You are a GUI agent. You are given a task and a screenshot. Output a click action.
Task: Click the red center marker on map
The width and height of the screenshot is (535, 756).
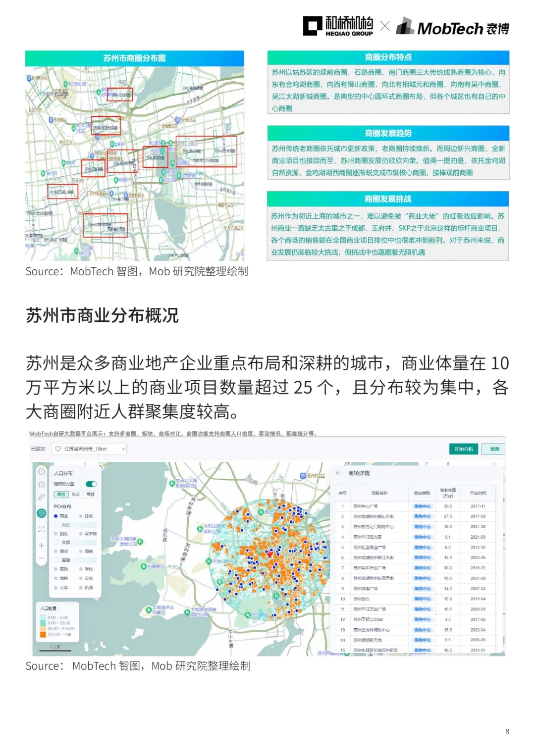tap(269, 554)
